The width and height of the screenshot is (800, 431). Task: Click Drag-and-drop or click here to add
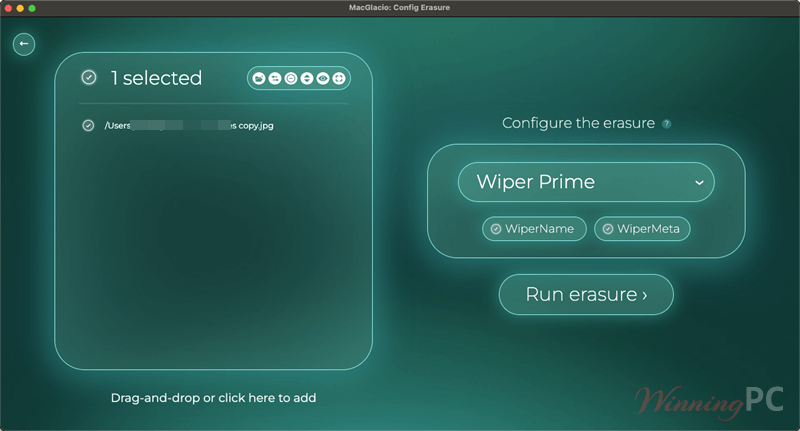[213, 398]
